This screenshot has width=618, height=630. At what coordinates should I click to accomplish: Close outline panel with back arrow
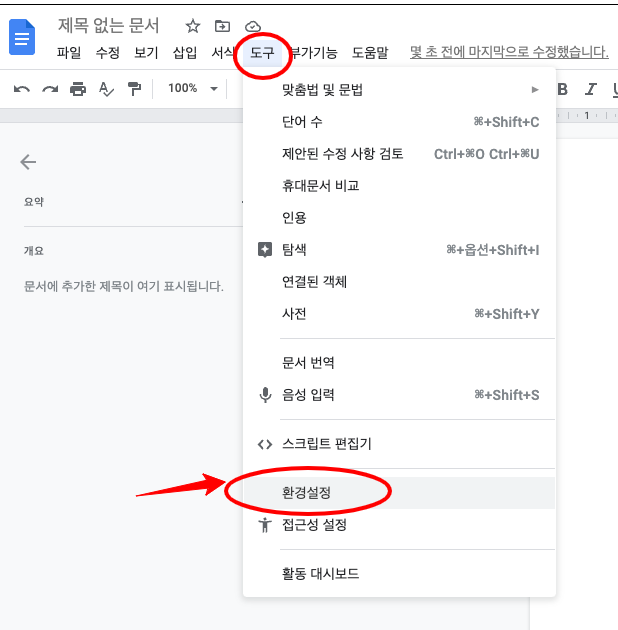tap(28, 162)
